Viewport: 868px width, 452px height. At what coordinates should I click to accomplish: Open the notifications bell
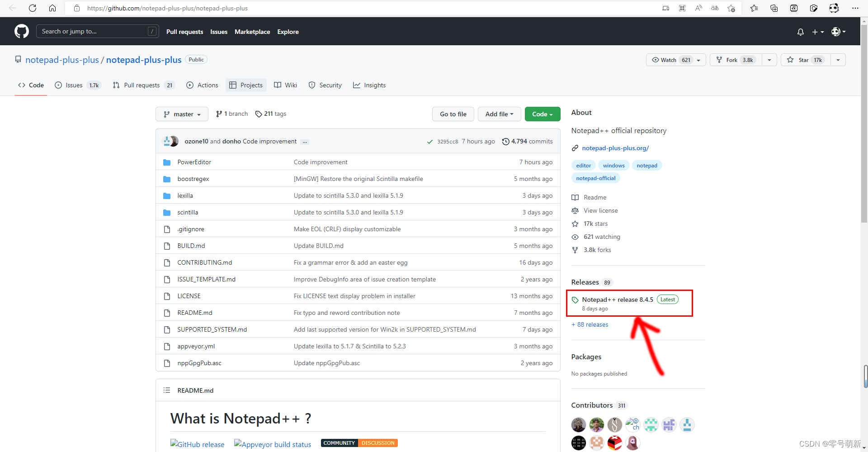(x=801, y=32)
